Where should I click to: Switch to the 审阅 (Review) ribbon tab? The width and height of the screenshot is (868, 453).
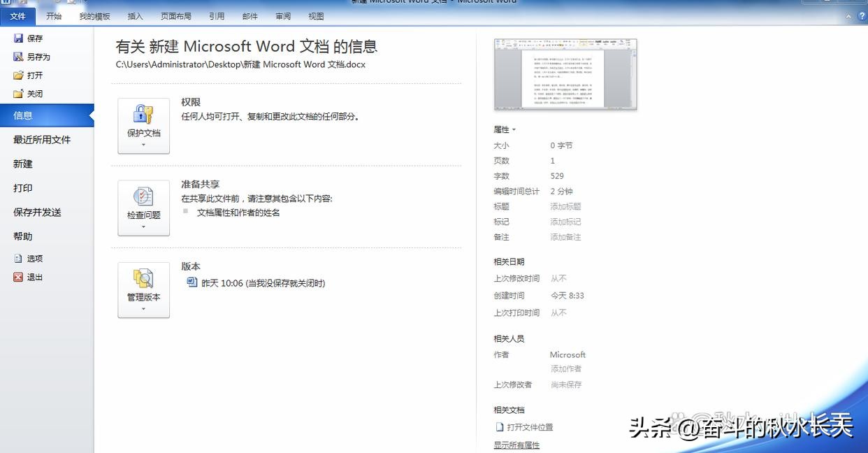point(282,15)
